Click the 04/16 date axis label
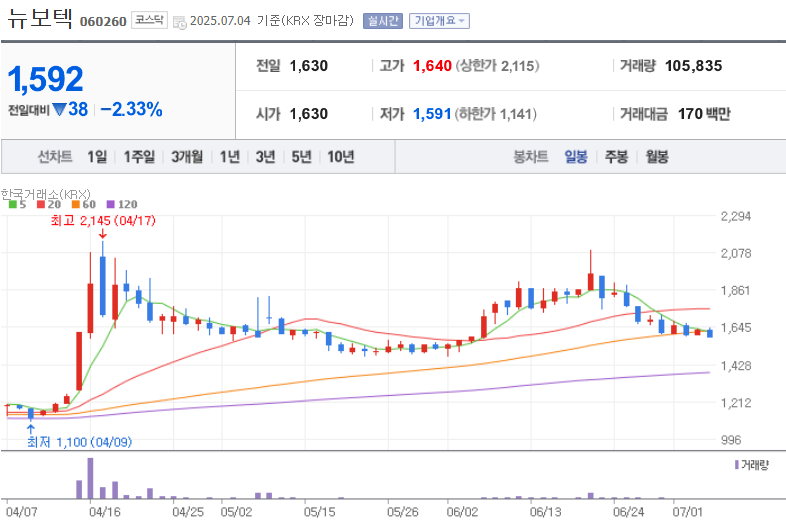 (104, 512)
